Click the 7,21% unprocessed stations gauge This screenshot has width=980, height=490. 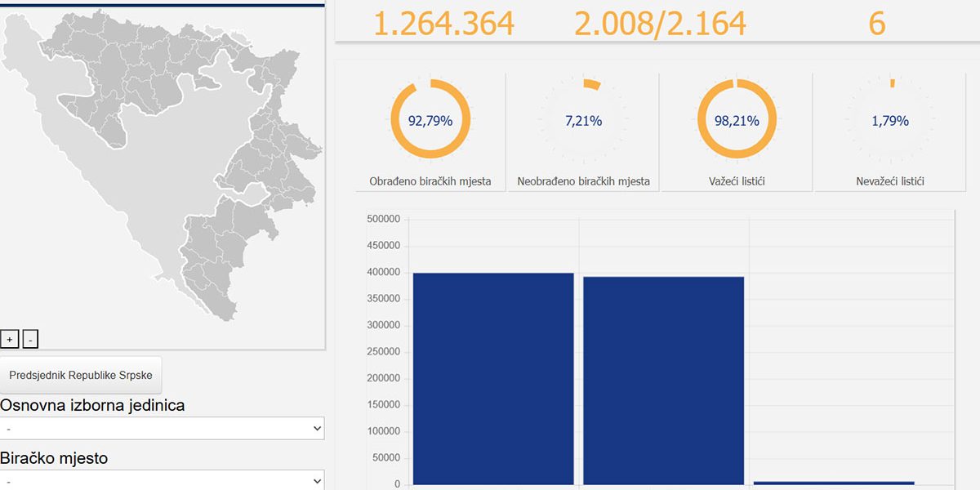[583, 120]
